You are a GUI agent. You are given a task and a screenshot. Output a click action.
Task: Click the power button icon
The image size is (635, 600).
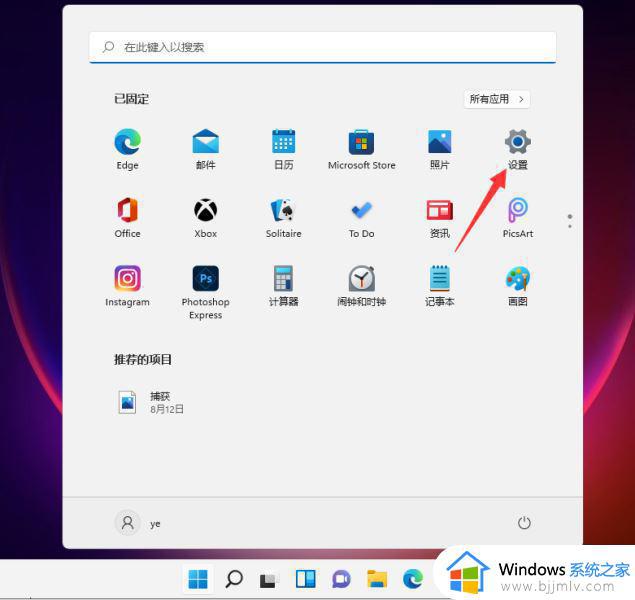pyautogui.click(x=524, y=523)
